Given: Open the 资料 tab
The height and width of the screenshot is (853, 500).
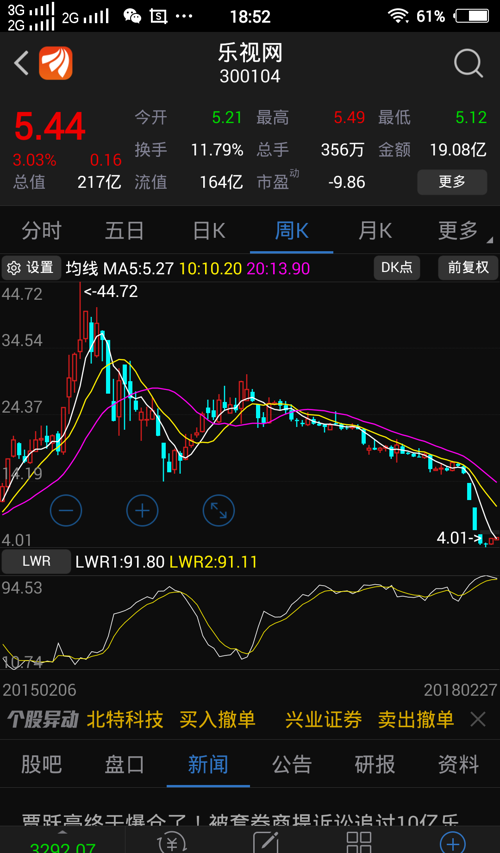Looking at the screenshot, I should point(458,765).
